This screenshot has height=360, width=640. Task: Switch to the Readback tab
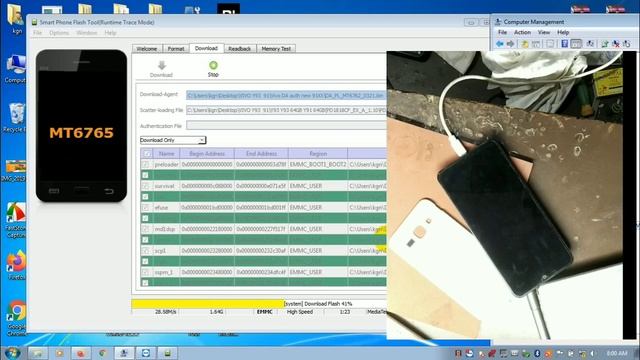[240, 49]
